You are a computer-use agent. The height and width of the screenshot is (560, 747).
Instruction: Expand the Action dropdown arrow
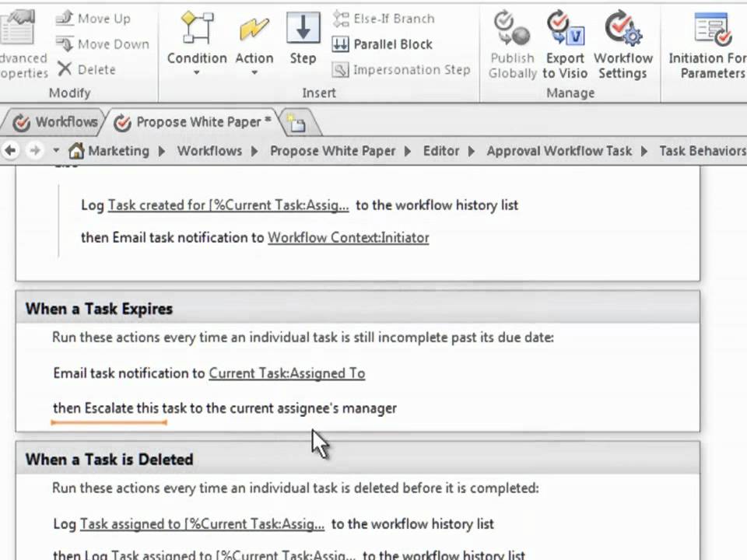[254, 73]
